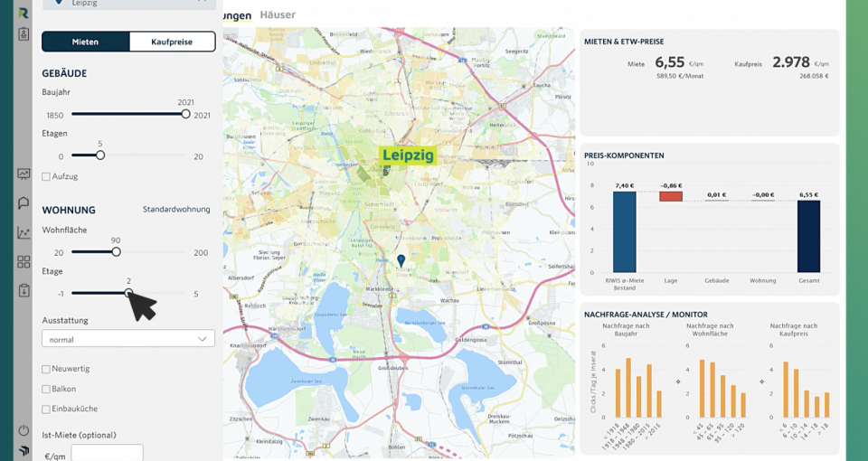Click the clipboard download icon in sidebar
This screenshot has width=868, height=461.
[24, 291]
